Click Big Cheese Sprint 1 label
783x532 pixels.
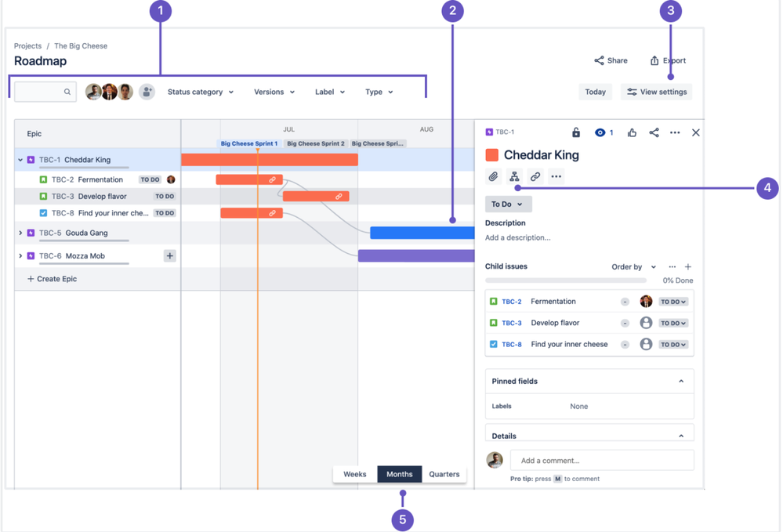(249, 143)
